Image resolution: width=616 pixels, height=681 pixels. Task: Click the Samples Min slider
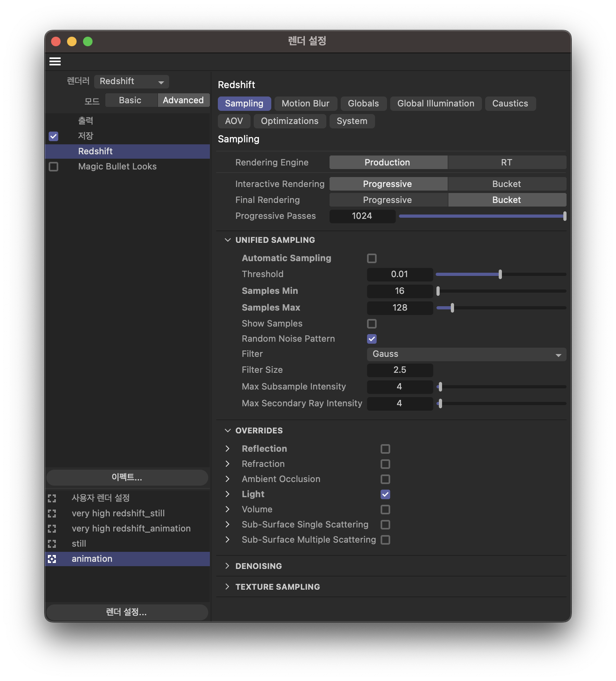(x=501, y=291)
